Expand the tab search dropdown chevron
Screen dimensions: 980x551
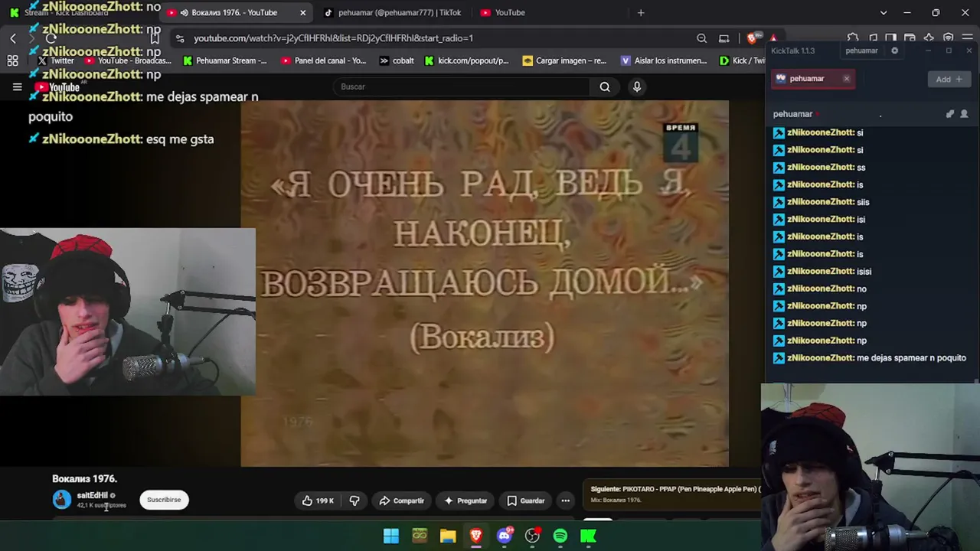[884, 12]
